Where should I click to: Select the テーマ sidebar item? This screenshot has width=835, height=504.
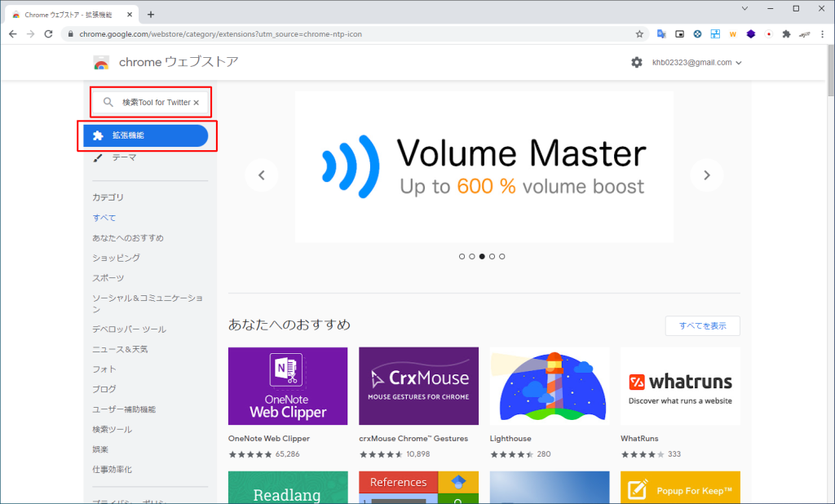[124, 157]
